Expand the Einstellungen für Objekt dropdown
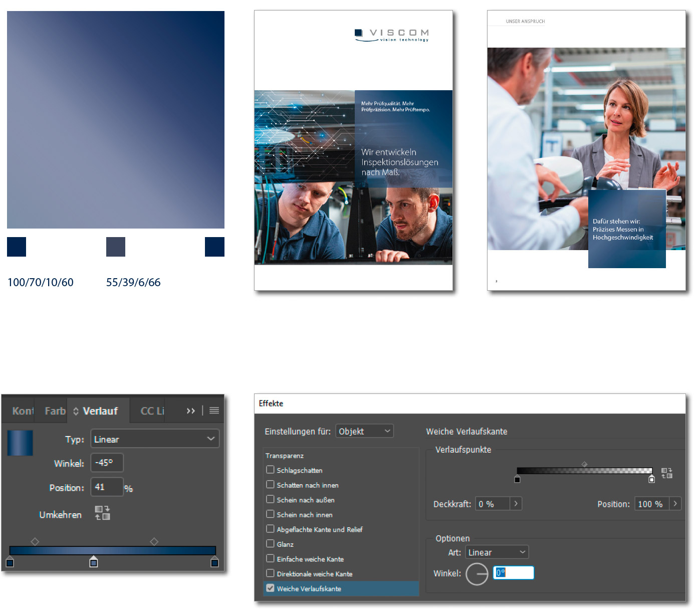Screen dimensions: 697x616 pos(364,431)
